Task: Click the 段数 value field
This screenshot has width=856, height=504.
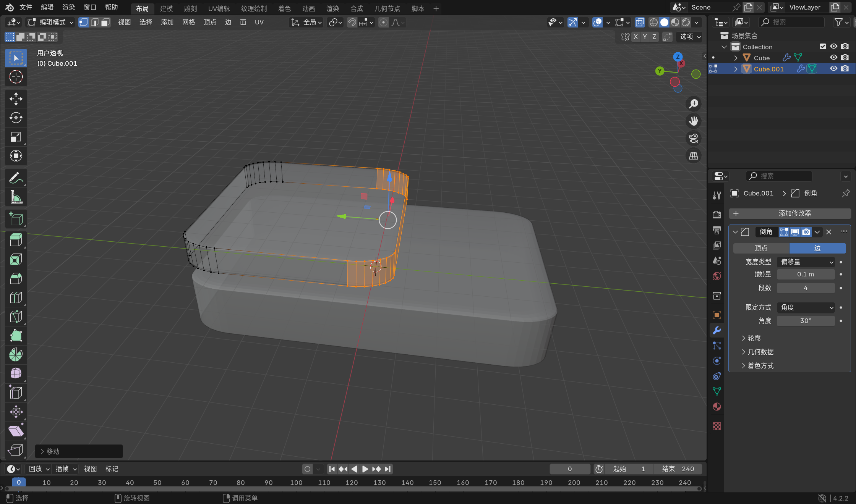Action: point(806,288)
